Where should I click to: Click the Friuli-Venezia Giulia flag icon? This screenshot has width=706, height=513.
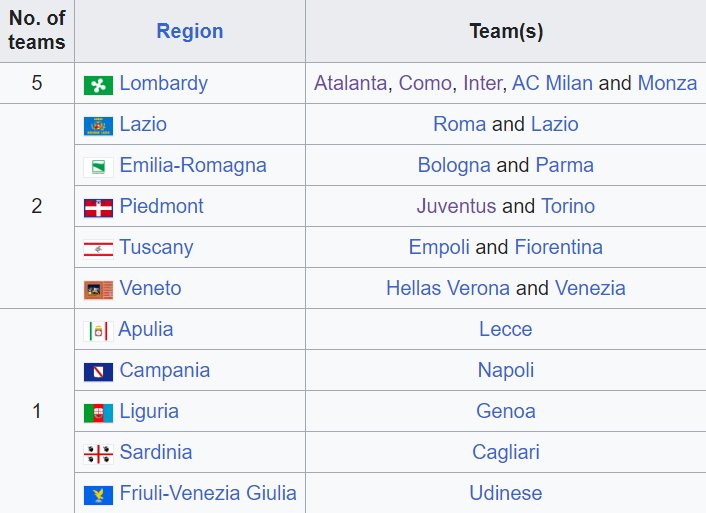[x=98, y=495]
